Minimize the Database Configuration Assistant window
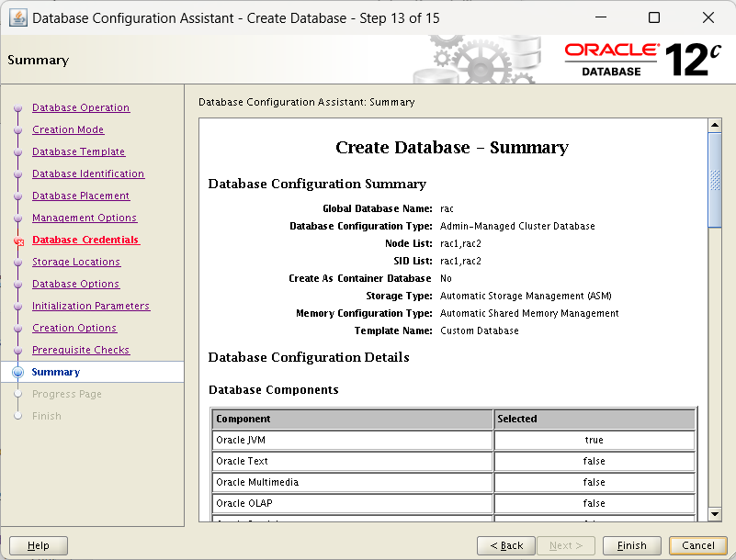 pos(601,17)
